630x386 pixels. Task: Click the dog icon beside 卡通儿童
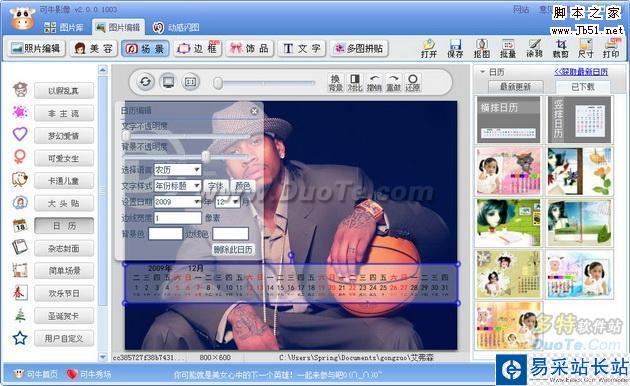(20, 179)
